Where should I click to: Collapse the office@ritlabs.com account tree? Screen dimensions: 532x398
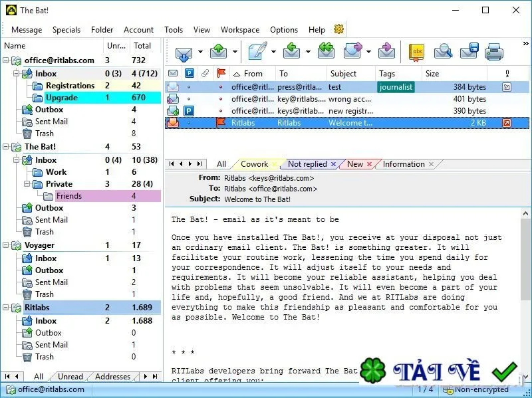click(x=6, y=60)
